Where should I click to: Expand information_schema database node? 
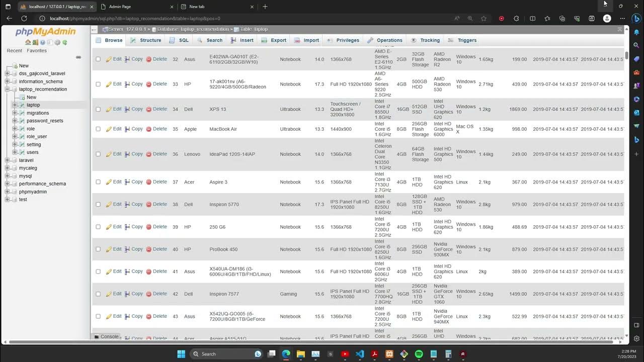7,81
